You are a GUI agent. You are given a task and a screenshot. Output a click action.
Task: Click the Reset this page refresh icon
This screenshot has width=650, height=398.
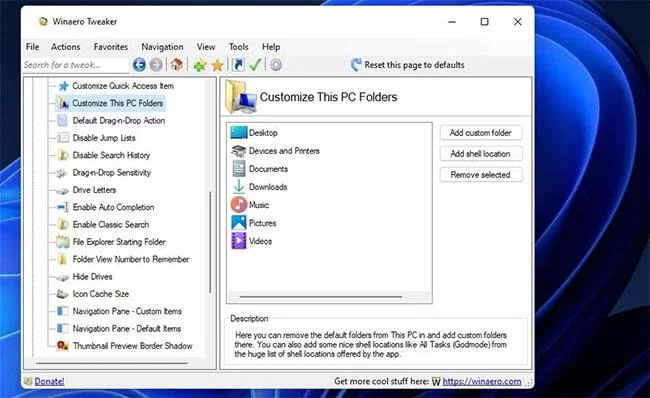pyautogui.click(x=356, y=64)
